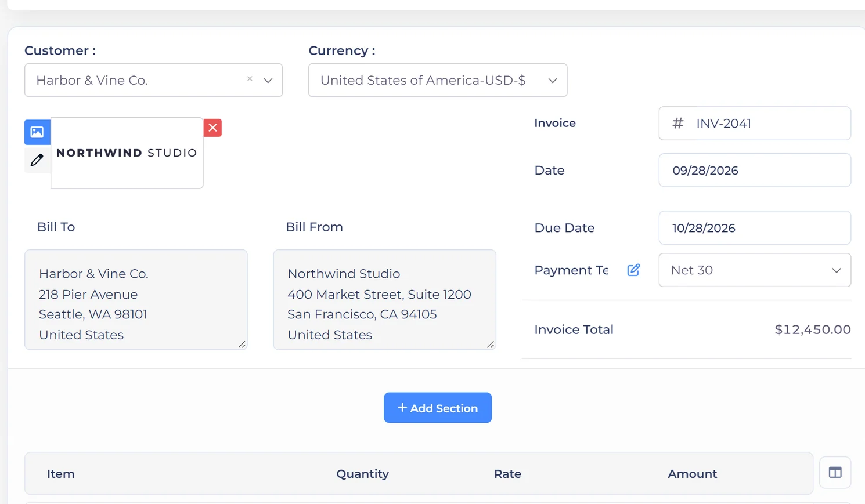This screenshot has width=865, height=504.
Task: Open the table column layout options icon
Action: pyautogui.click(x=835, y=473)
